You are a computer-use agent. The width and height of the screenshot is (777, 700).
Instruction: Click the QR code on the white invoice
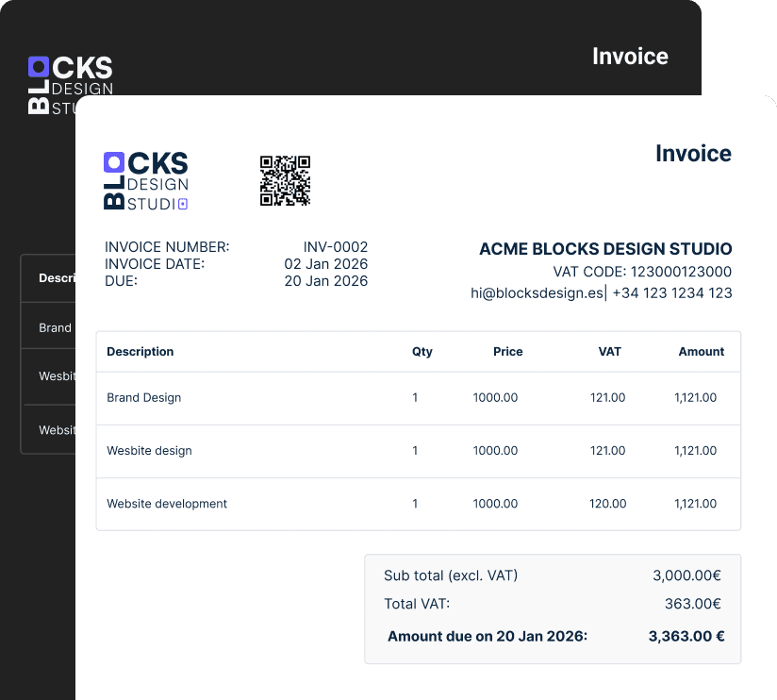click(x=285, y=180)
